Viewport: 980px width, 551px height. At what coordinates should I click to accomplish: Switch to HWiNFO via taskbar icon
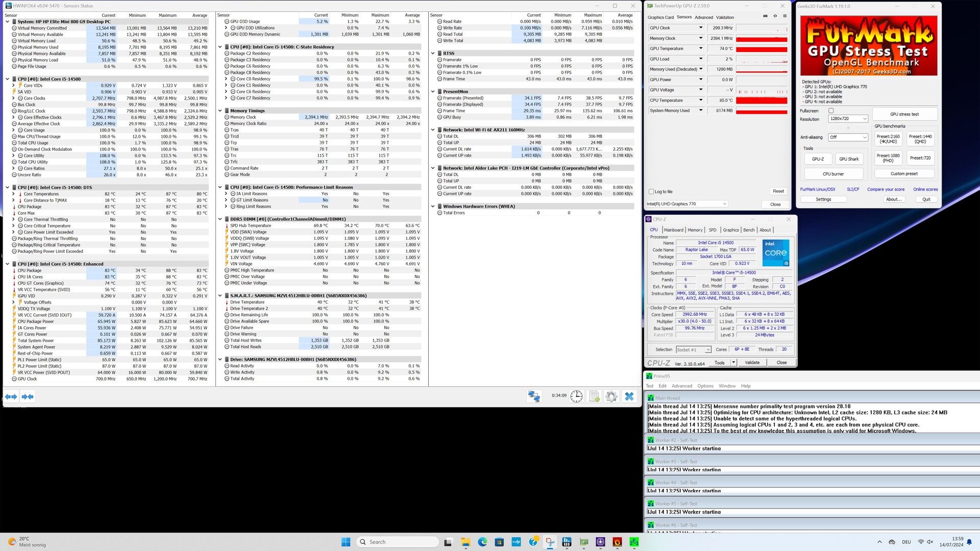click(x=567, y=542)
